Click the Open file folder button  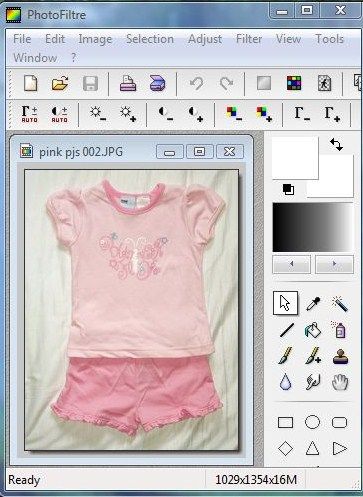pyautogui.click(x=60, y=83)
